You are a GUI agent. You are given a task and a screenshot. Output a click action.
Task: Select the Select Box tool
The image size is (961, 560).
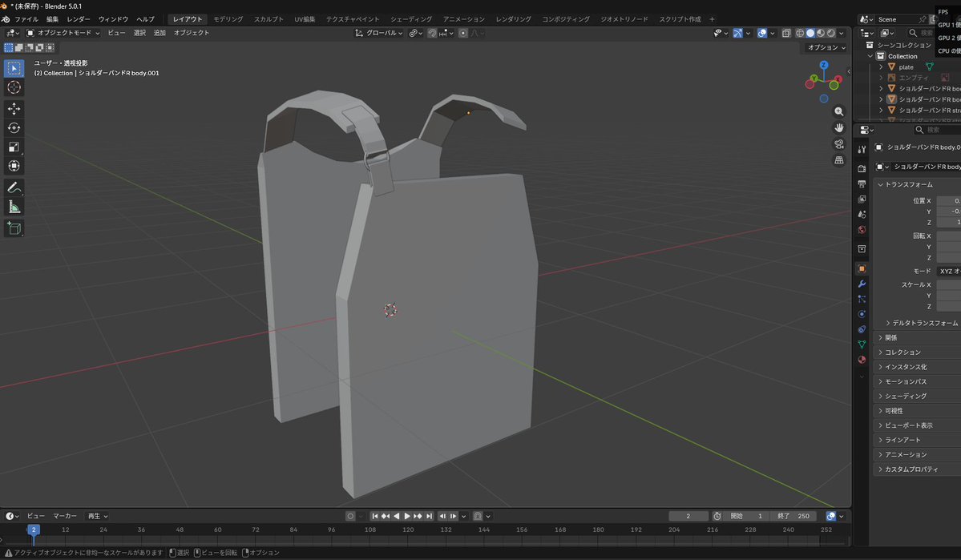tap(14, 68)
